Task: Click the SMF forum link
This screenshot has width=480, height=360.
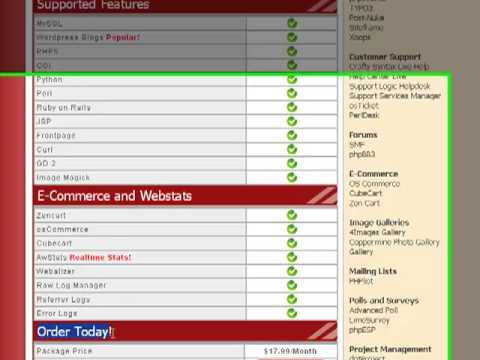Action: [x=357, y=145]
